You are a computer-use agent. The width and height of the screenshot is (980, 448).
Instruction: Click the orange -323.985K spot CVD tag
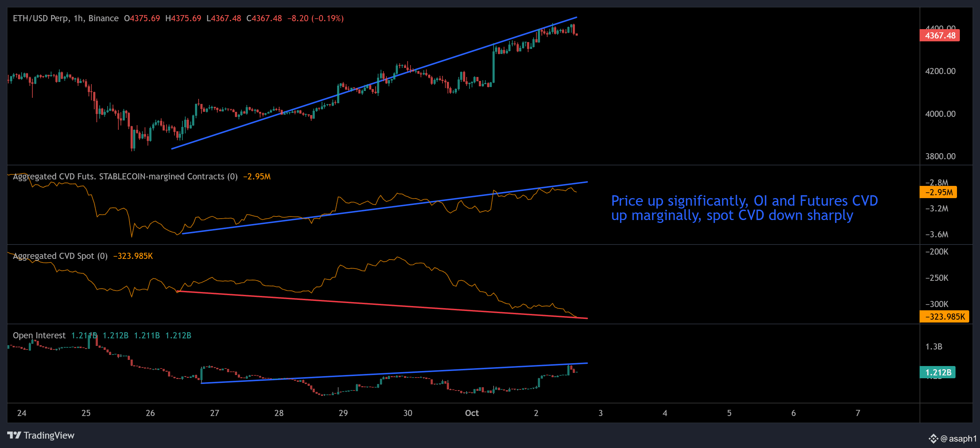(x=944, y=316)
